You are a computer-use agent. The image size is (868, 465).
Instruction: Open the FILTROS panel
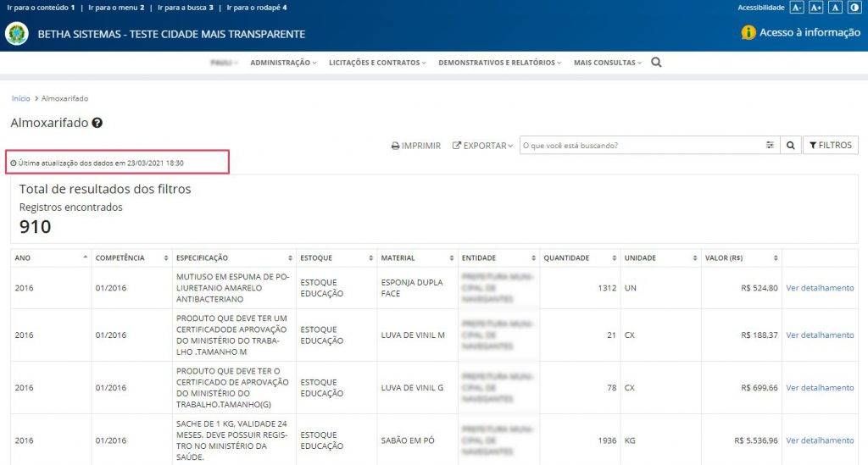point(830,146)
